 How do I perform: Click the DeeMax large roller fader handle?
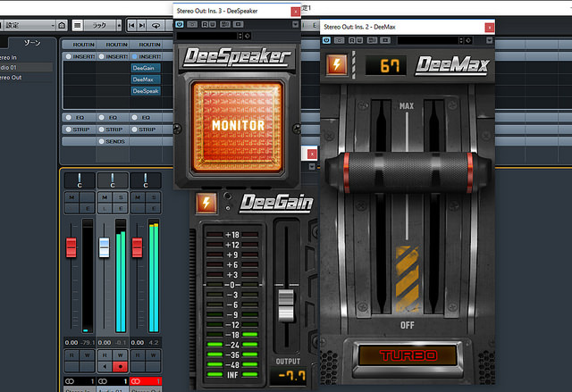click(408, 172)
